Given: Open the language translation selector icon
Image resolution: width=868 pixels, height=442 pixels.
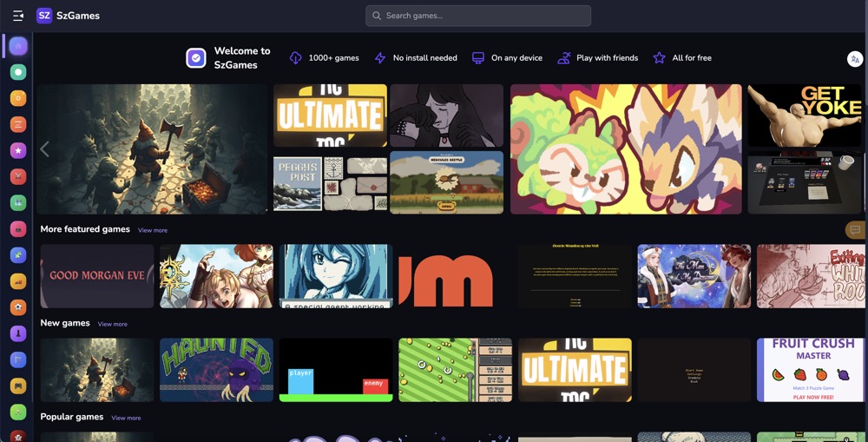Looking at the screenshot, I should [x=855, y=59].
